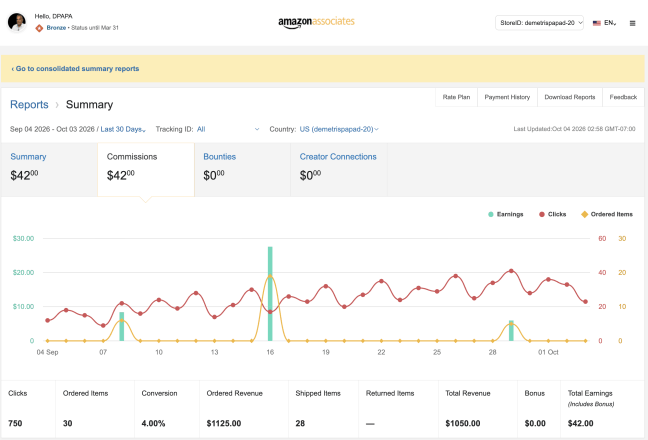This screenshot has width=648, height=440.
Task: Switch to the Creator Connections tab
Action: pos(339,169)
